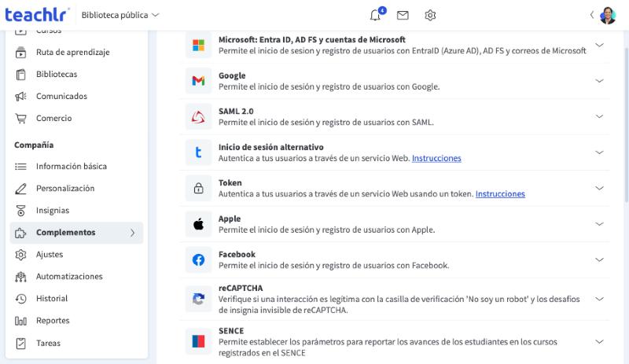Click the Google plugin title
The image size is (629, 364).
point(232,75)
